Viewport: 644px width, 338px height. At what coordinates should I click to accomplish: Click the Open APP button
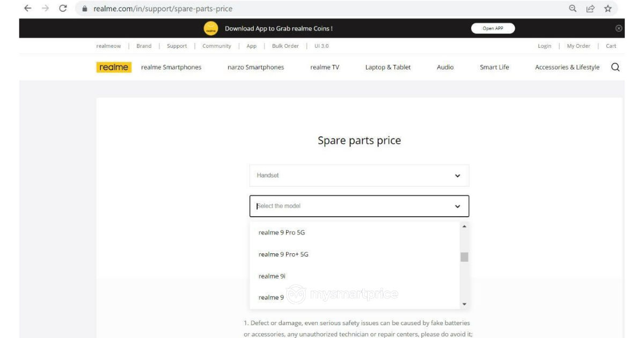[x=493, y=28]
